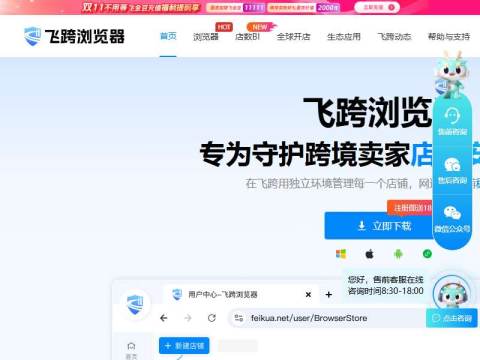Click the NEW badge above 店数BI

pos(261,27)
